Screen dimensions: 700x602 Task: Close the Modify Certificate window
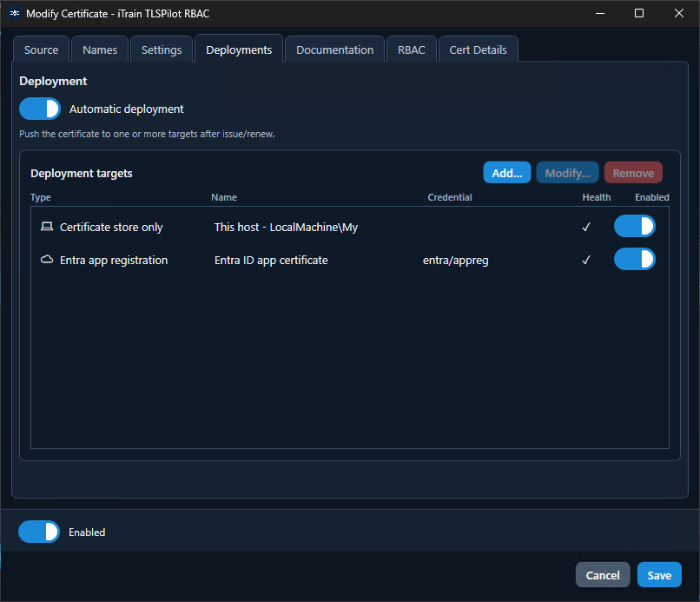pyautogui.click(x=679, y=13)
